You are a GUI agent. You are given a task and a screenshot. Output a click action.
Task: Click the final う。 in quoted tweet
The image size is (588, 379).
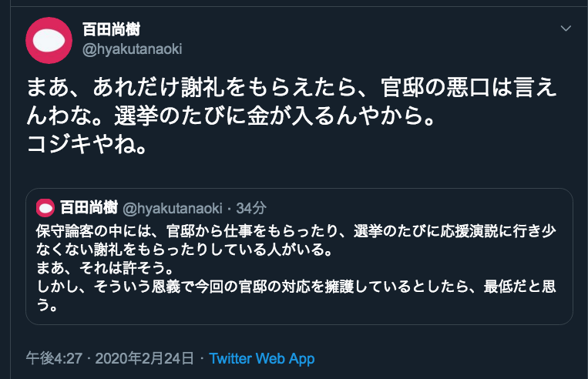tap(48, 307)
